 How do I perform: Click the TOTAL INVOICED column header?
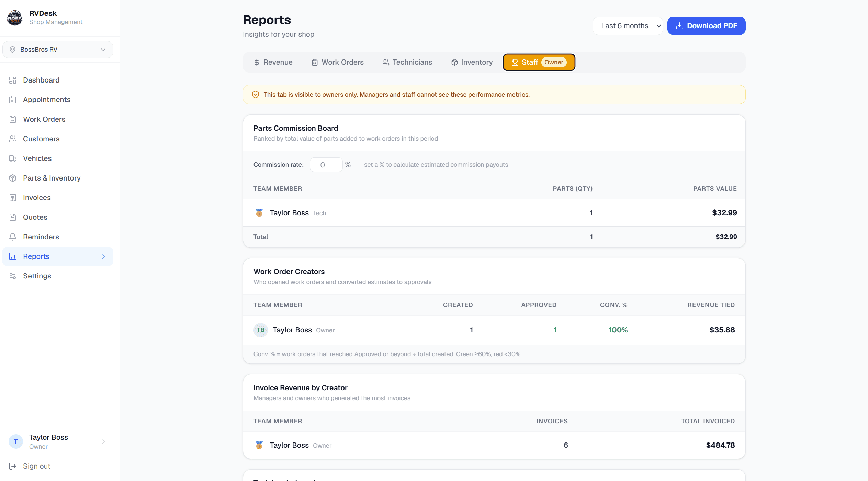[708, 421]
